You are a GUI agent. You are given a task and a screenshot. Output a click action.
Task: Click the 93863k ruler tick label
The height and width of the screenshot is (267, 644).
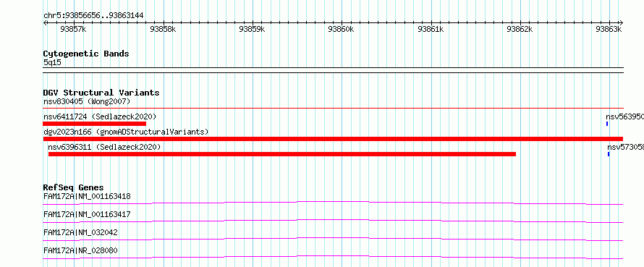(x=609, y=29)
